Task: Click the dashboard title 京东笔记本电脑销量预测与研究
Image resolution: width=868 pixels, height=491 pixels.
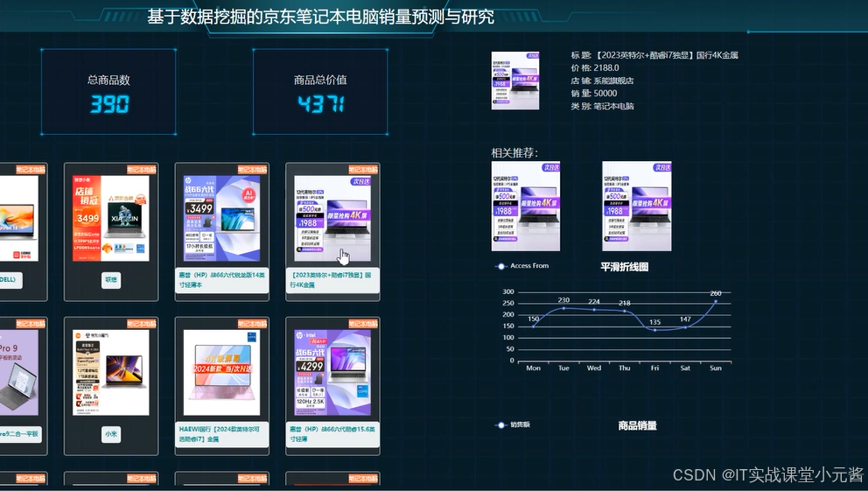Action: [320, 17]
